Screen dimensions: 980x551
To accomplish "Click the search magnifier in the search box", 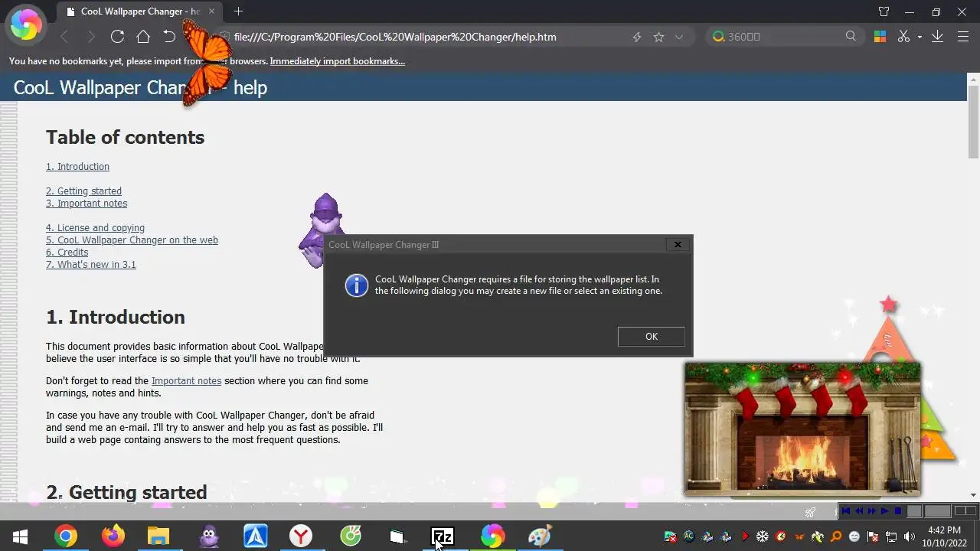I will pos(851,37).
